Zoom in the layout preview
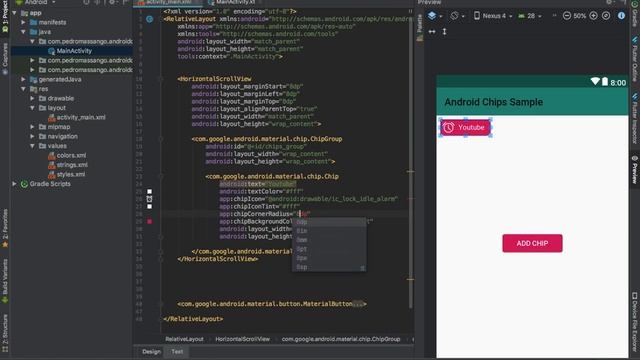 593,16
